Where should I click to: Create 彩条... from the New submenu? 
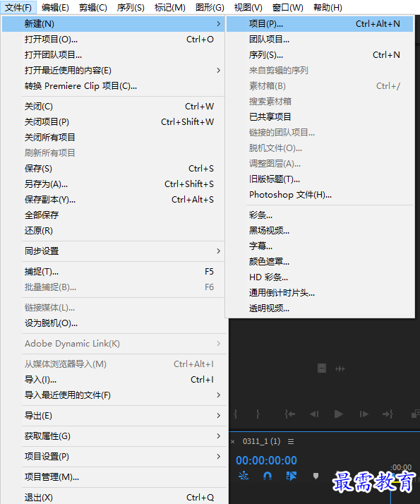pyautogui.click(x=320, y=215)
